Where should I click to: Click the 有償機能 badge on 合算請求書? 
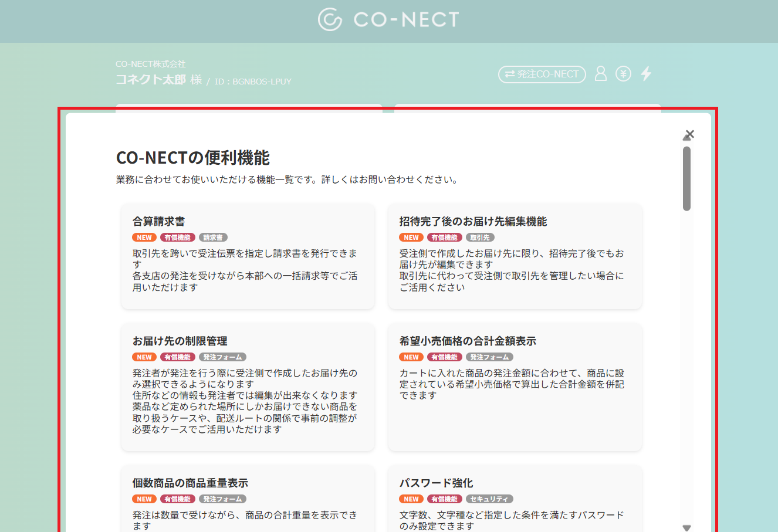click(177, 238)
